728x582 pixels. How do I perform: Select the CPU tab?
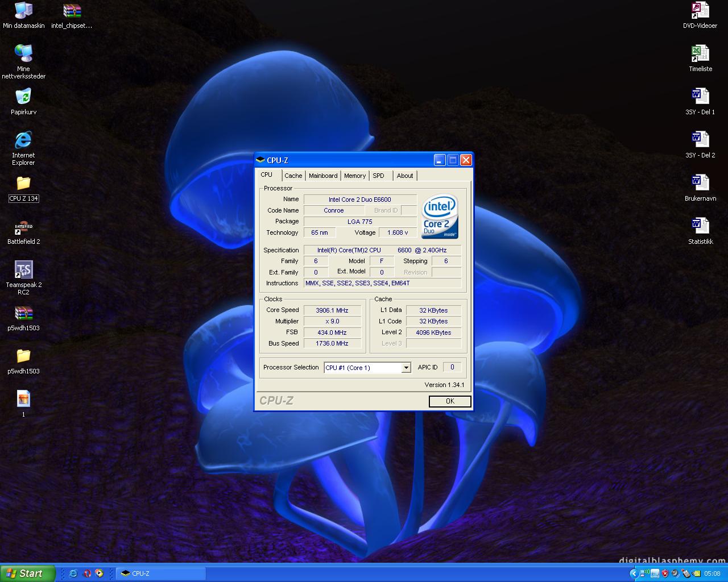[267, 175]
